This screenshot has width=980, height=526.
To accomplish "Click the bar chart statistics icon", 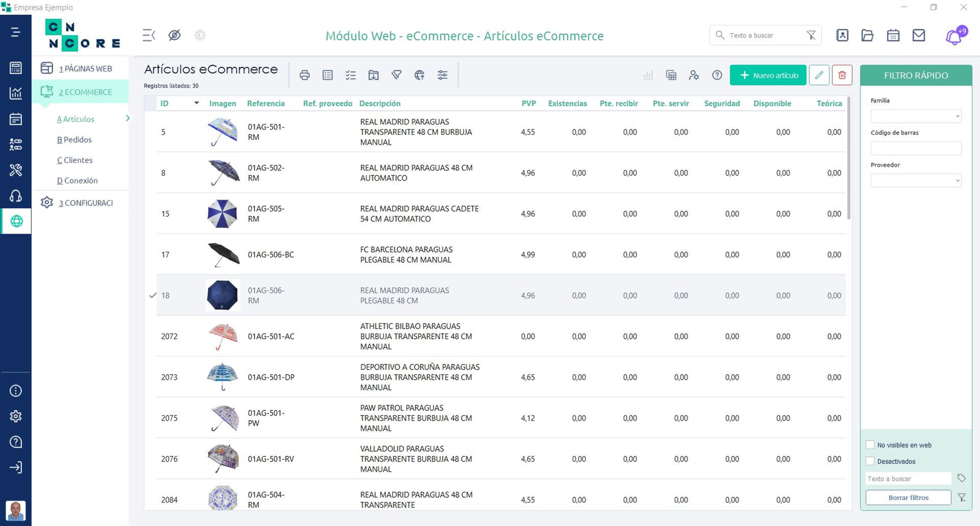I will 648,75.
